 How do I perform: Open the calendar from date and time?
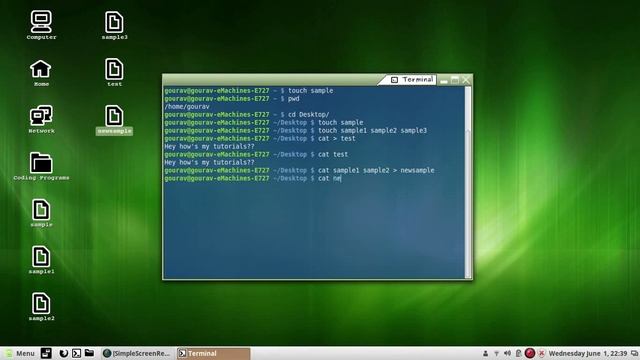pos(588,353)
